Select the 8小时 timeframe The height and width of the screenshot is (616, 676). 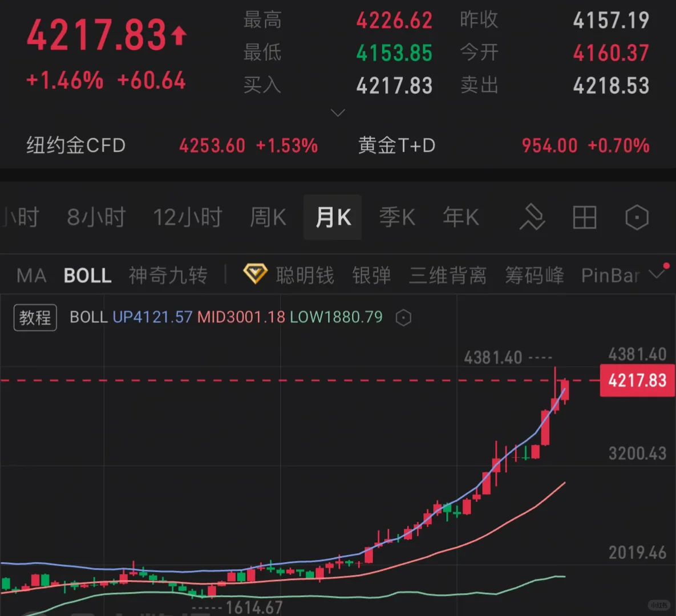coord(95,217)
